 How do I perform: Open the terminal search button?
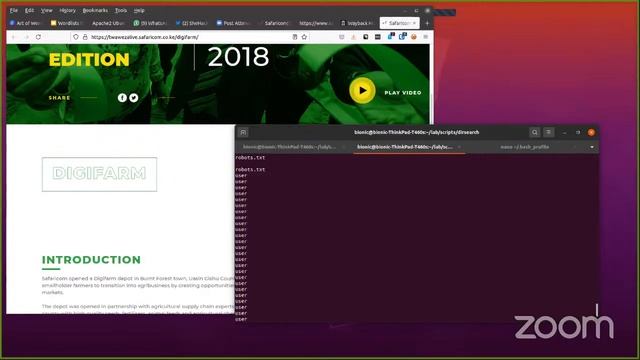535,132
